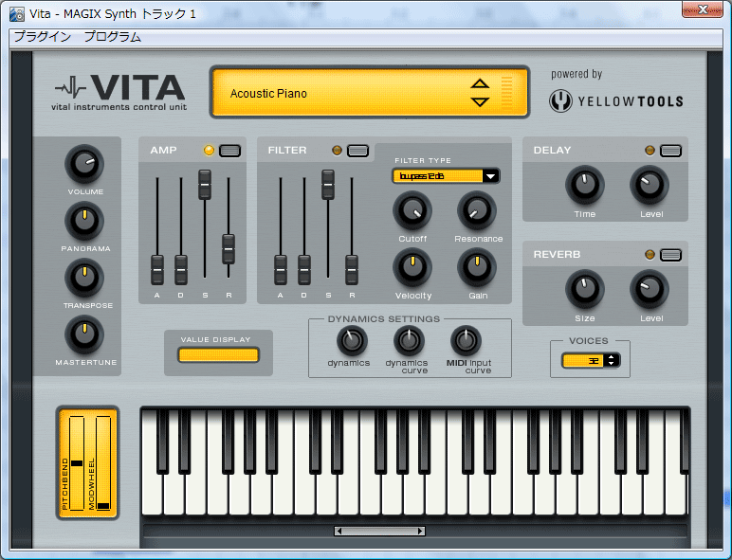Viewport: 732px width, 560px height.
Task: Click the Yellow Tools logo
Action: click(x=616, y=100)
